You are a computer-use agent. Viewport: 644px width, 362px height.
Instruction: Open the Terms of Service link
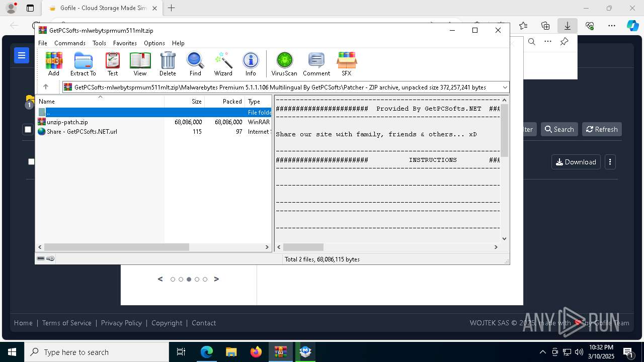tap(67, 323)
